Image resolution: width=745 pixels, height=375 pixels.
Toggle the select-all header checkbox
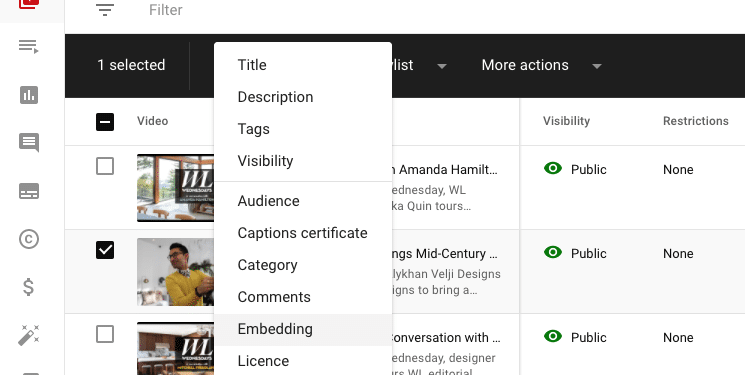[105, 122]
